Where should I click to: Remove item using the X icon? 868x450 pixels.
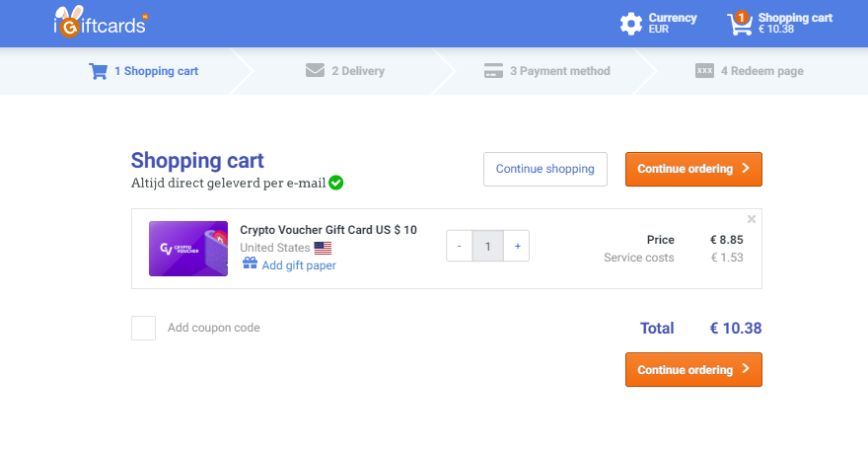click(x=752, y=219)
